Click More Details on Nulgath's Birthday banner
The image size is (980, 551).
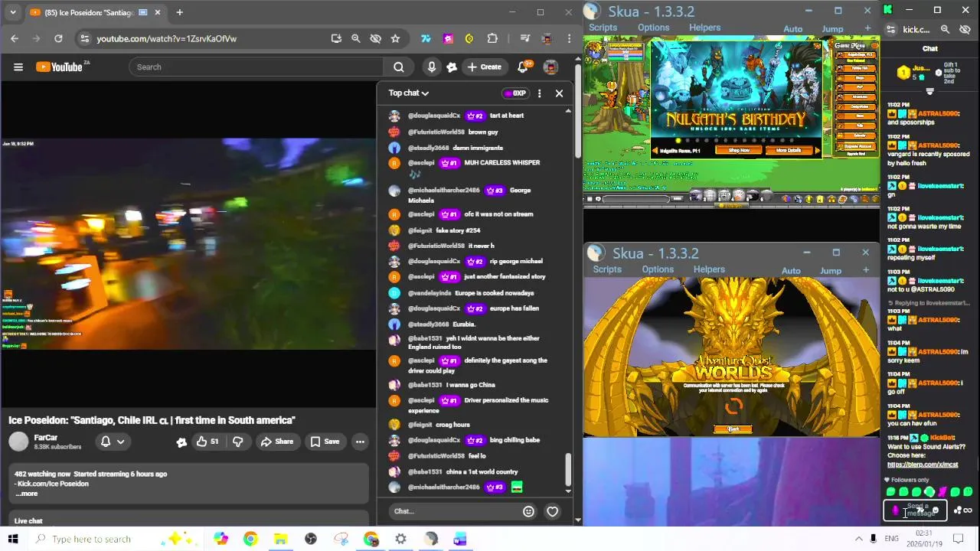click(x=788, y=151)
